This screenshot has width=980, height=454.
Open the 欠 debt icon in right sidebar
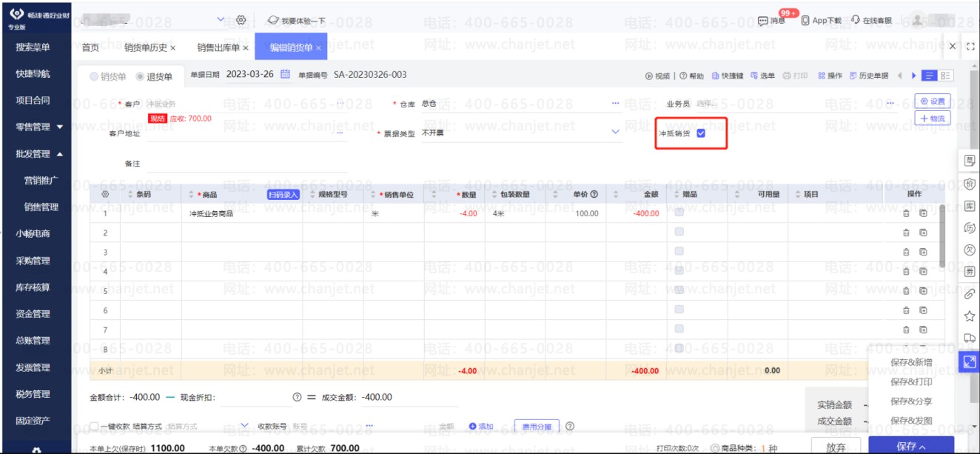pos(969,250)
